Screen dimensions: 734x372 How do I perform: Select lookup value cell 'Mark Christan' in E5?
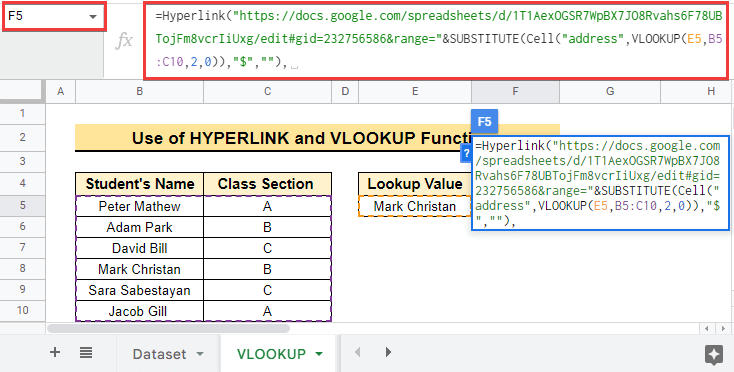(415, 206)
